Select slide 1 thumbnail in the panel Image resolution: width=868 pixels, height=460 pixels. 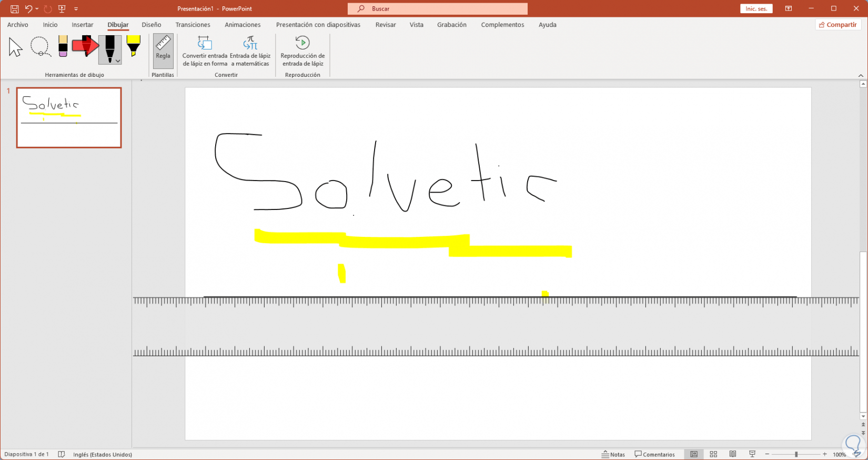pos(69,118)
